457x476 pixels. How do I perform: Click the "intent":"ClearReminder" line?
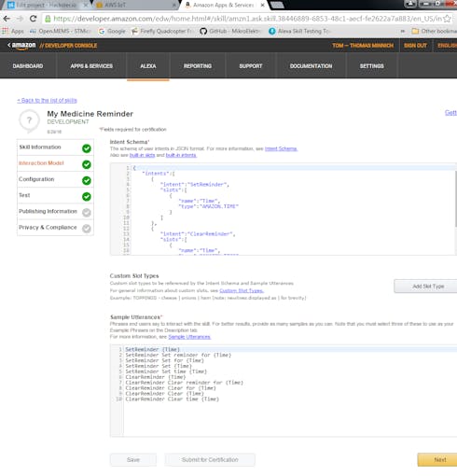click(x=198, y=234)
